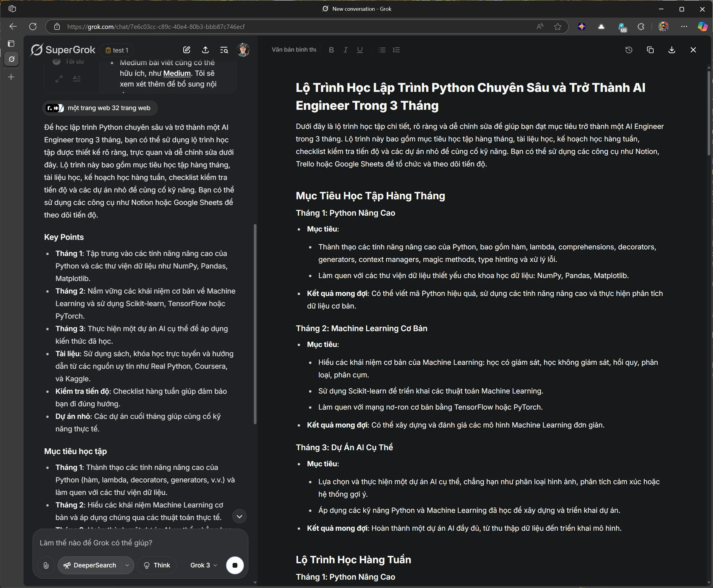This screenshot has height=588, width=713.
Task: Stop the response generation
Action: [235, 565]
